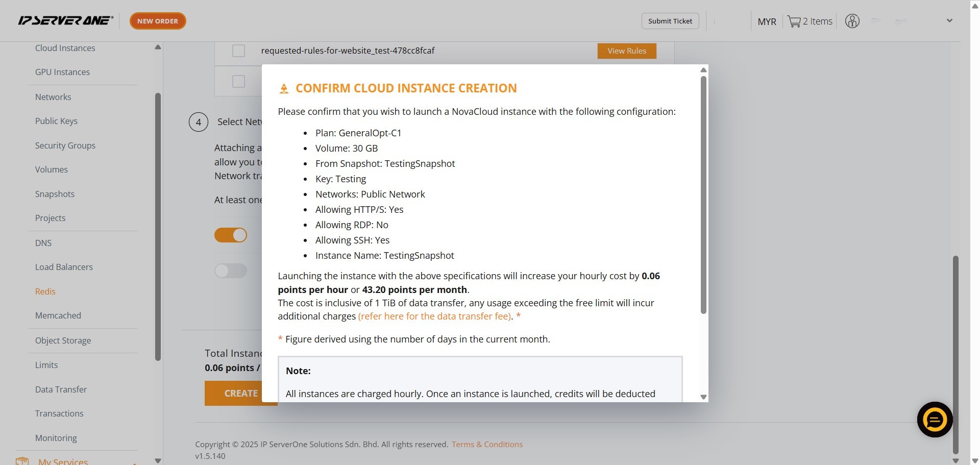Enable the grey disabled toggle switch
The width and height of the screenshot is (980, 465).
pos(231,271)
